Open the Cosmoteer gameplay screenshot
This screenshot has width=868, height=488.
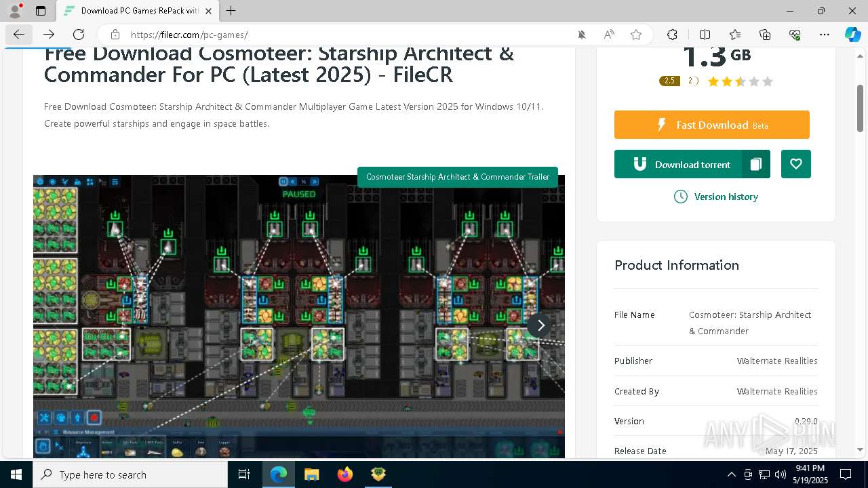point(299,317)
